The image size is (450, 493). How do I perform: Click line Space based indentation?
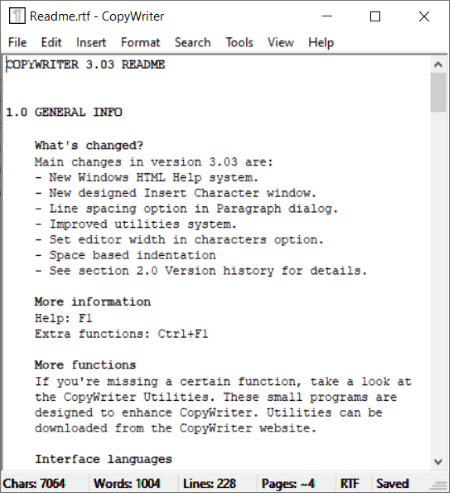(x=125, y=255)
